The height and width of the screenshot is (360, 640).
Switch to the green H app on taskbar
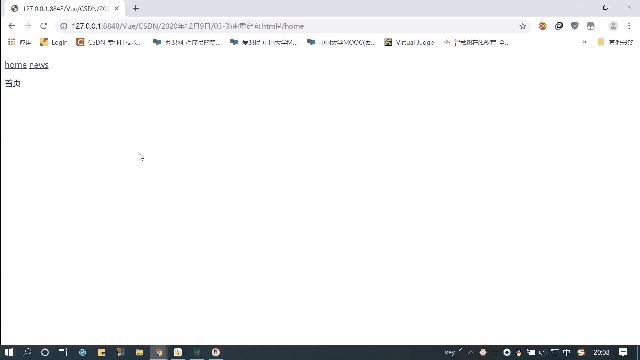[197, 352]
